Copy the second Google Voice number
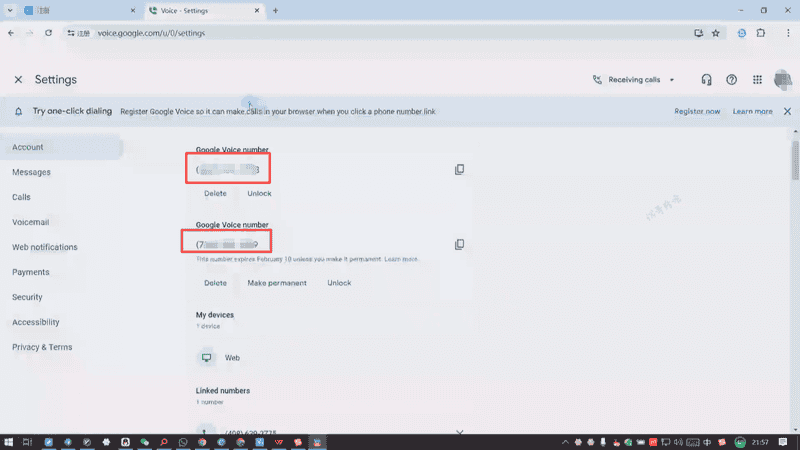800x450 pixels. tap(459, 244)
